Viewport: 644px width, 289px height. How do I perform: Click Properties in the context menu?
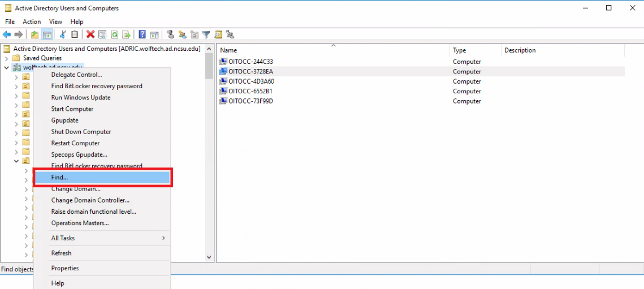[65, 268]
